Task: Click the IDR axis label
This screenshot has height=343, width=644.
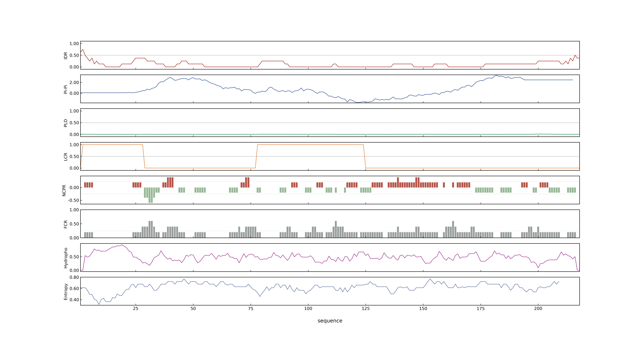Action: [x=66, y=55]
